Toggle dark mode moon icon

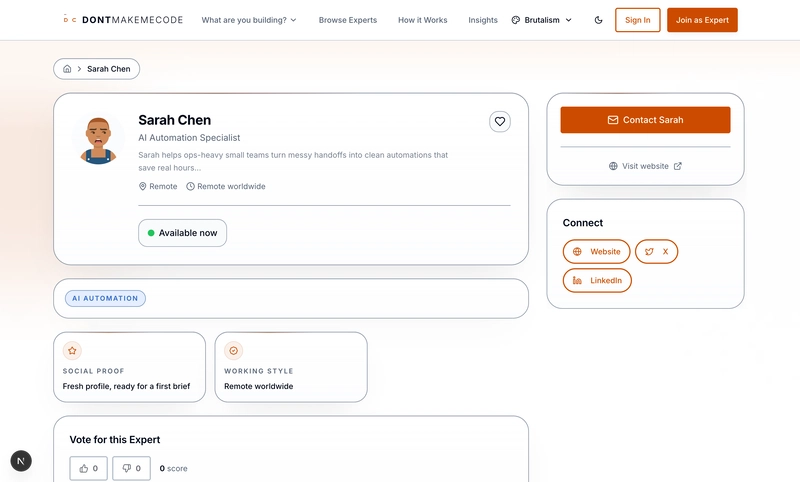[598, 20]
